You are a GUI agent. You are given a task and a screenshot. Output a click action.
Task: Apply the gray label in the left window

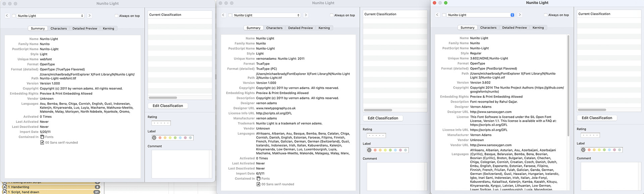click(190, 138)
